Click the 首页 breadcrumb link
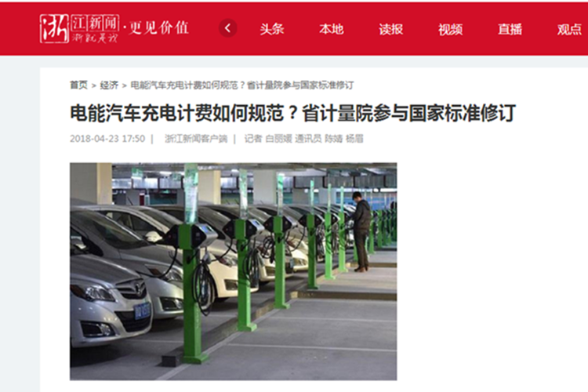Viewport: 588px width, 392px height. [78, 85]
